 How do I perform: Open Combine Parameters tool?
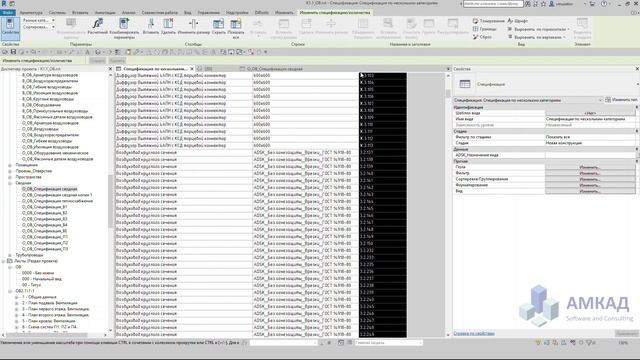click(x=124, y=28)
